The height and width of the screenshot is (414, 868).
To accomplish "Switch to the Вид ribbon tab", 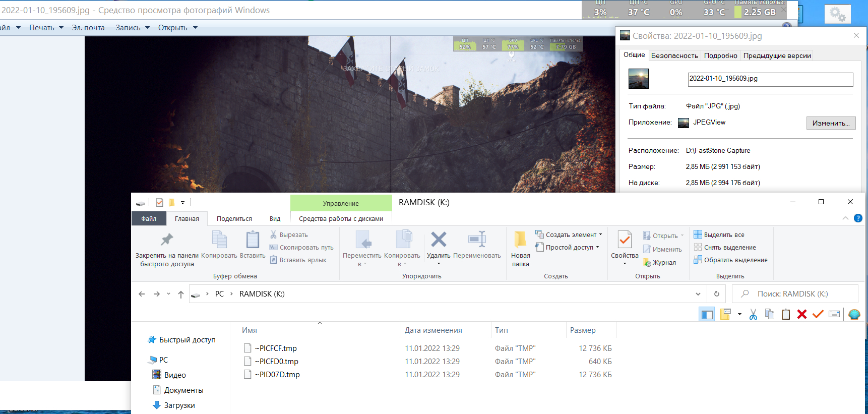I will [x=275, y=218].
